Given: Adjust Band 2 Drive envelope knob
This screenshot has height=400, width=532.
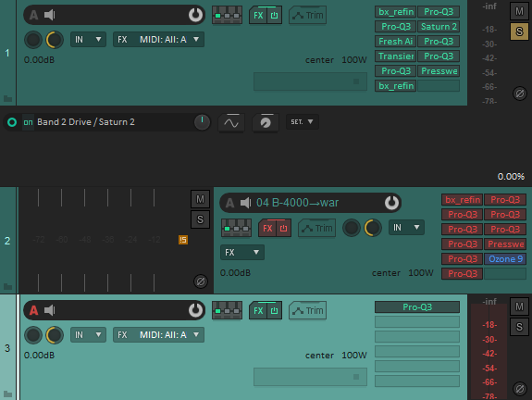Looking at the screenshot, I should point(202,122).
